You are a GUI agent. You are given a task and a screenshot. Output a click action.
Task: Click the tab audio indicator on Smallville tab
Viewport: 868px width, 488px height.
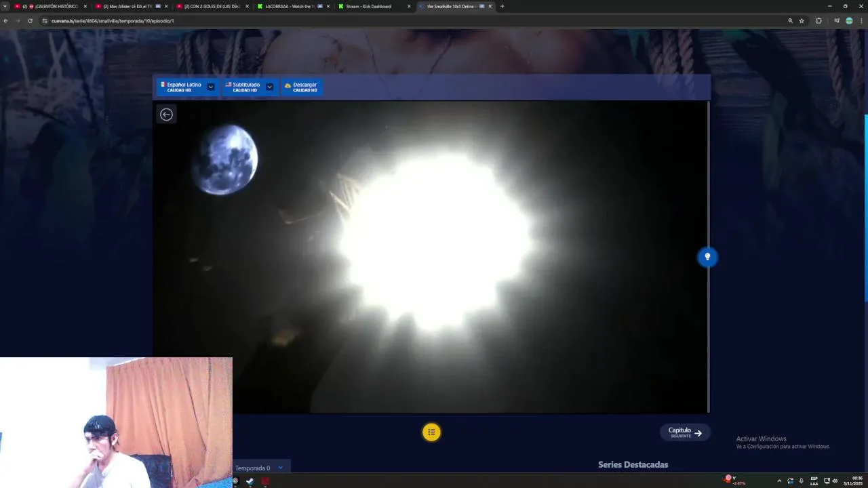(x=482, y=6)
